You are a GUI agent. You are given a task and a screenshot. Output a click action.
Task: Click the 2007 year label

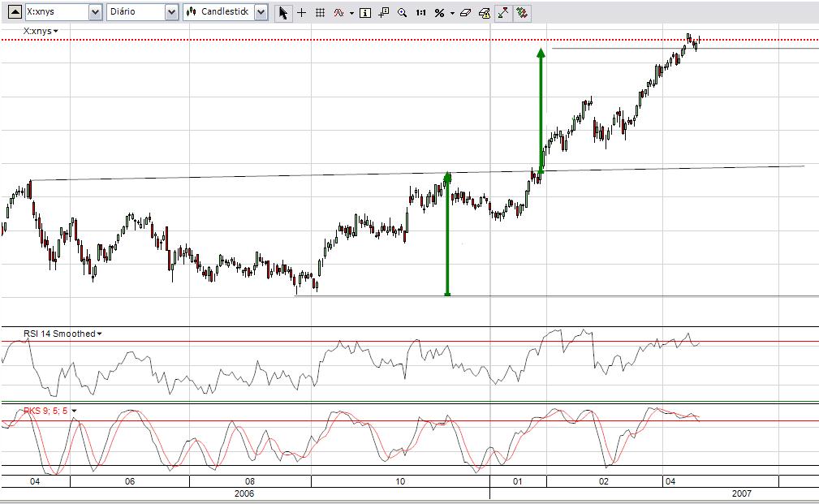click(x=742, y=493)
